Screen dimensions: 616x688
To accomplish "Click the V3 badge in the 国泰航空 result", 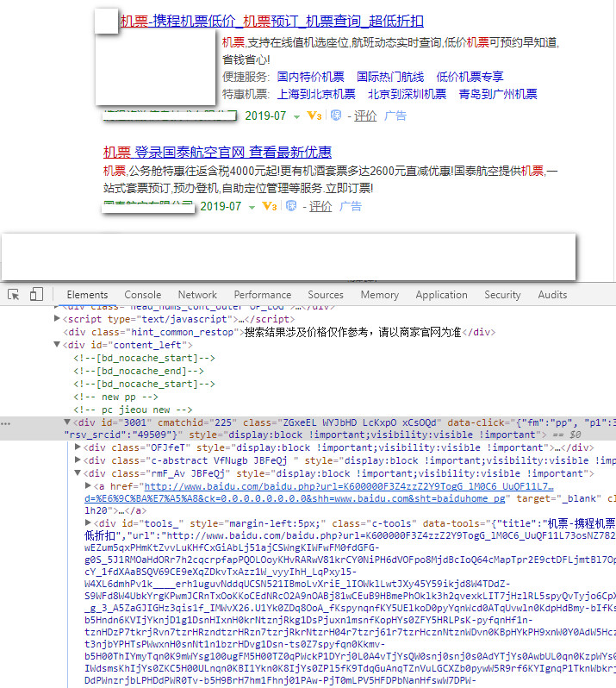I will point(270,206).
